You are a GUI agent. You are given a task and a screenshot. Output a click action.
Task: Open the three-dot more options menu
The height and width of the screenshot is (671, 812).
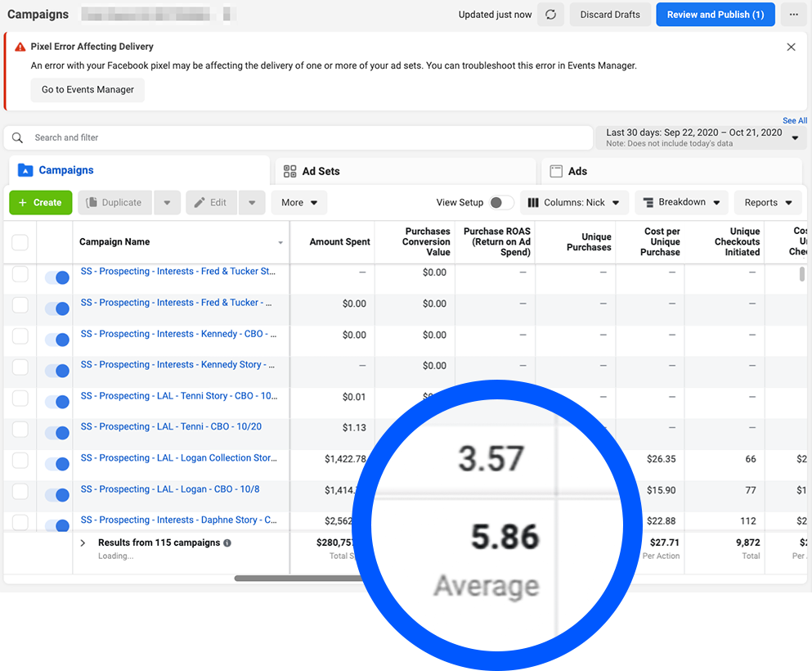click(793, 15)
